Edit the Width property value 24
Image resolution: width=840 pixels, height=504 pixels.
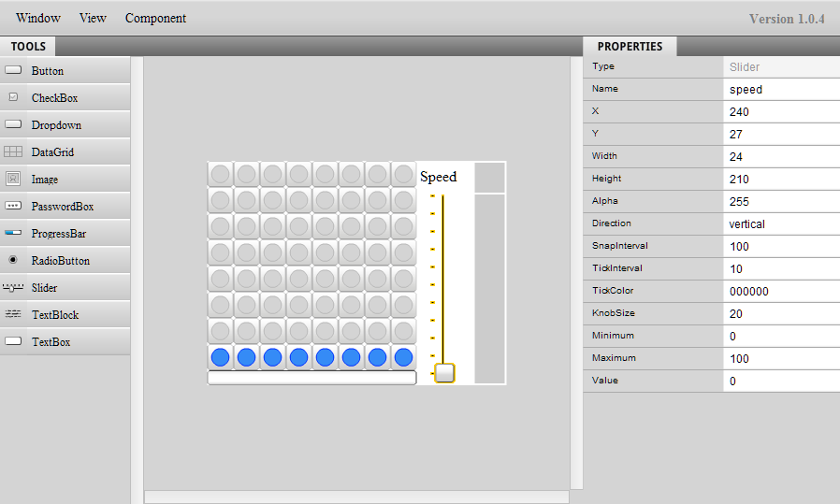tap(782, 157)
